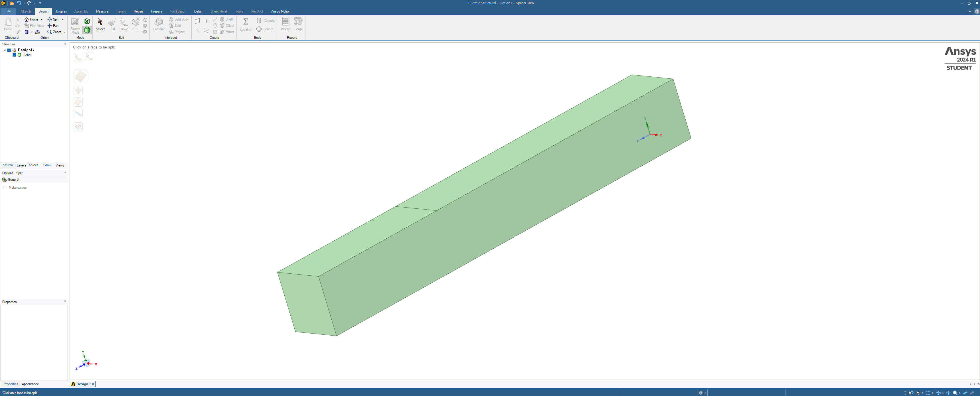980x396 pixels.
Task: Open the Measure ribbon tab
Action: (x=102, y=11)
